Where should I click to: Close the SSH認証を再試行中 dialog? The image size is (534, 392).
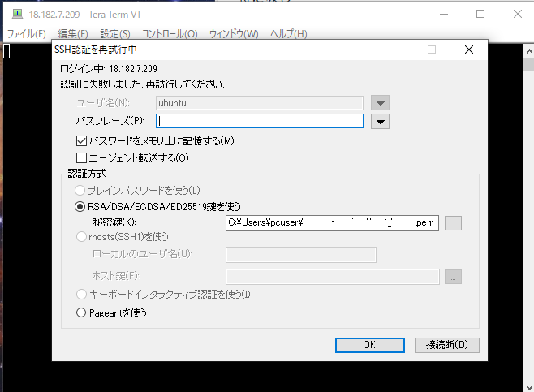coord(469,50)
